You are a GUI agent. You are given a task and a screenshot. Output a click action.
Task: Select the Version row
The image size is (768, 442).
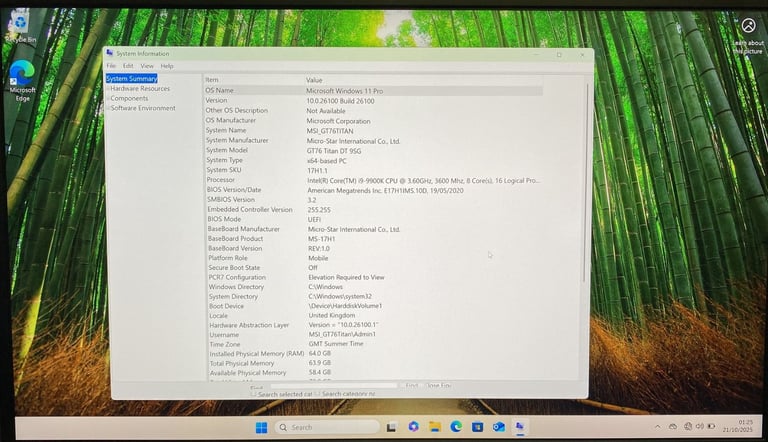373,100
